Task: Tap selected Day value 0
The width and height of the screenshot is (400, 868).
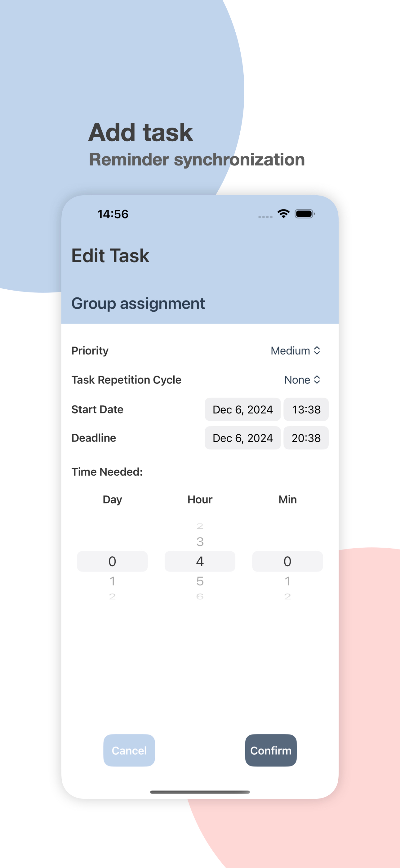Action: (112, 561)
